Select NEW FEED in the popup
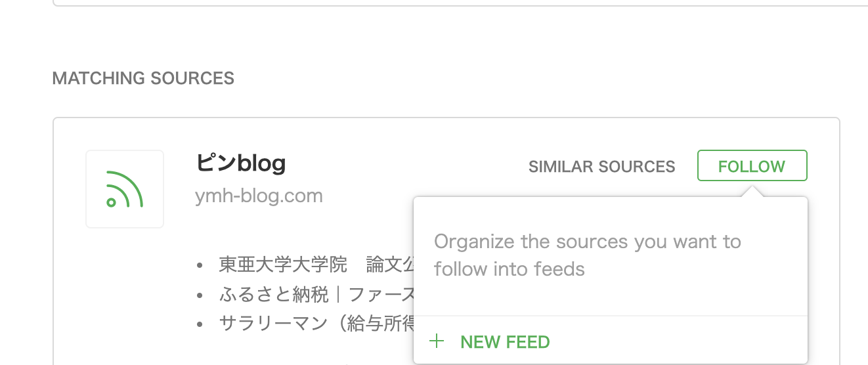This screenshot has width=868, height=365. [x=505, y=342]
